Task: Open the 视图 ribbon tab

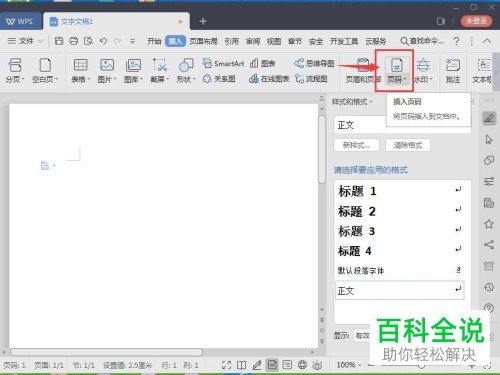Action: click(x=274, y=41)
